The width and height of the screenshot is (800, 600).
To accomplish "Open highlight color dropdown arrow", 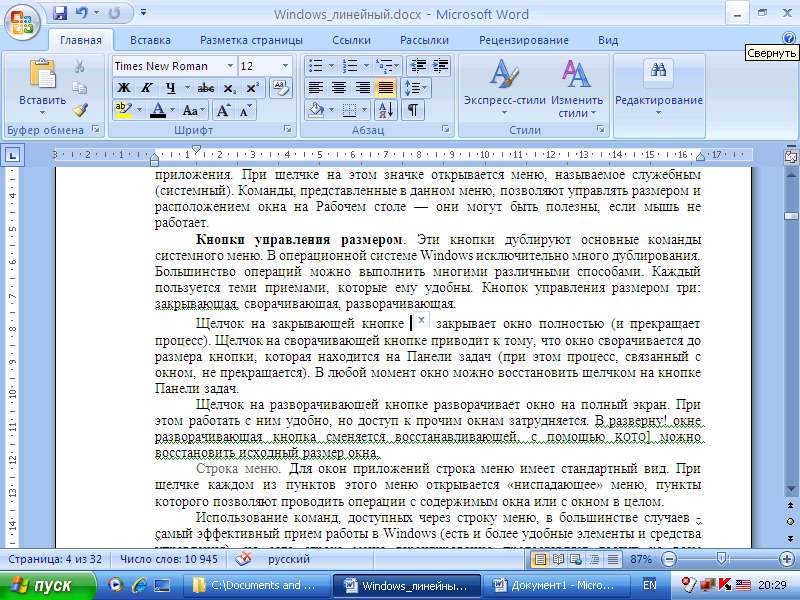I will coord(139,110).
